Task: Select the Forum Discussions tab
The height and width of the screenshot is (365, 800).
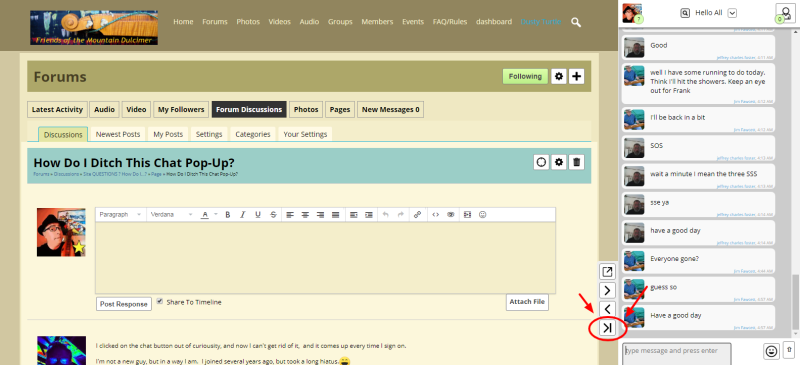Action: (x=249, y=109)
